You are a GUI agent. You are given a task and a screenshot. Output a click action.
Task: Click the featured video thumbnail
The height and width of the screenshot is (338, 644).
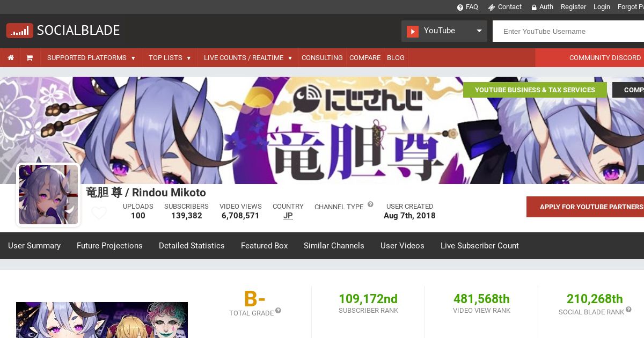point(102,320)
